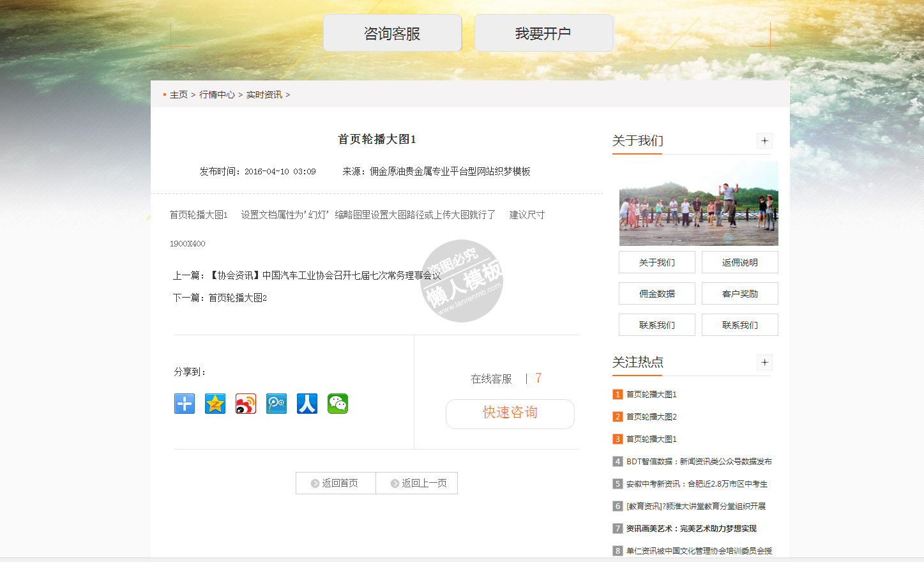
Task: Share to Renren network icon
Action: (x=307, y=404)
